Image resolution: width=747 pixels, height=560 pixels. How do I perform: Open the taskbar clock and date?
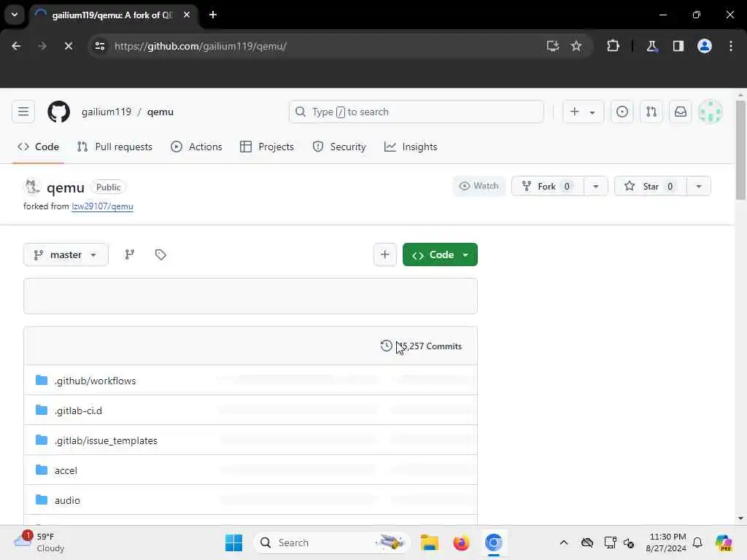click(x=666, y=542)
